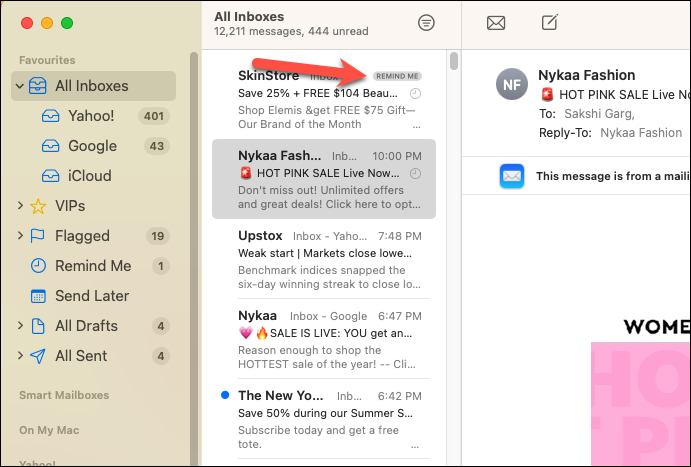
Task: Open the Google inbox
Action: [x=93, y=146]
